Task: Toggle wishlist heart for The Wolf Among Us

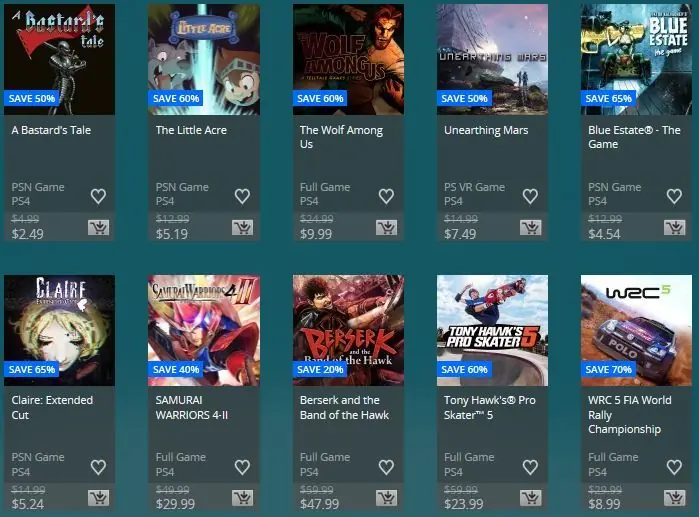Action: [386, 196]
